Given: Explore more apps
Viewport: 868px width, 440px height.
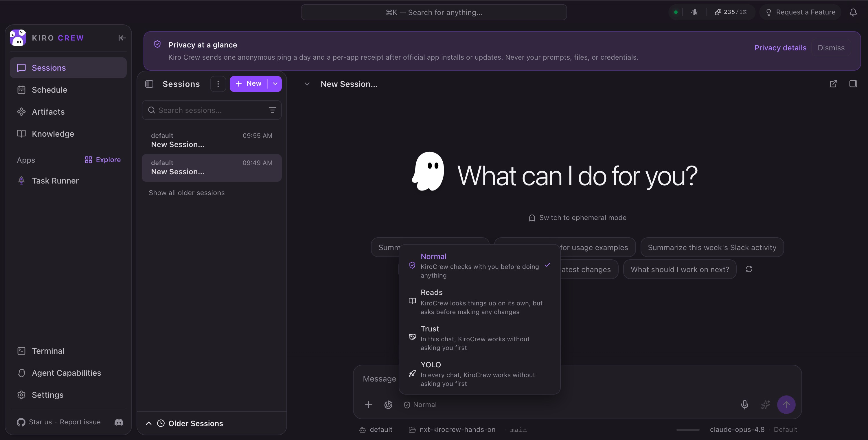Looking at the screenshot, I should (103, 160).
